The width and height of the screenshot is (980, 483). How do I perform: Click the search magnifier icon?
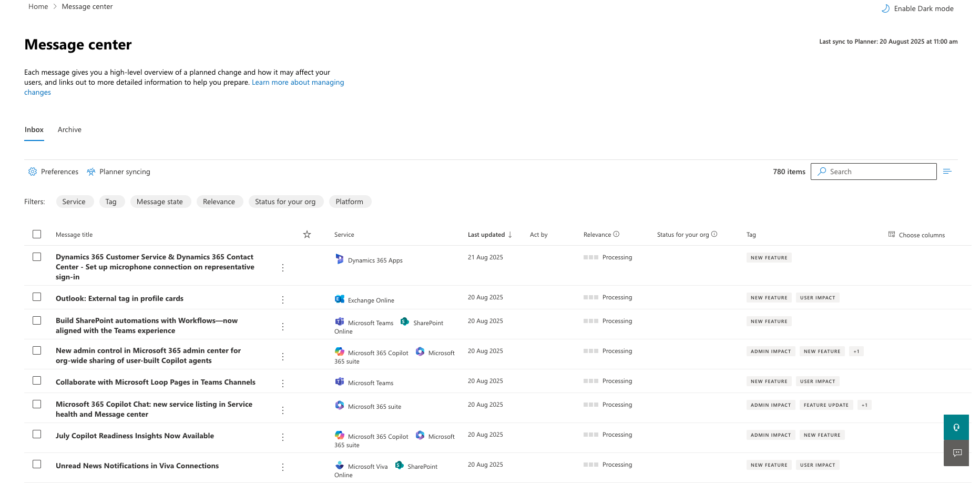(x=822, y=172)
